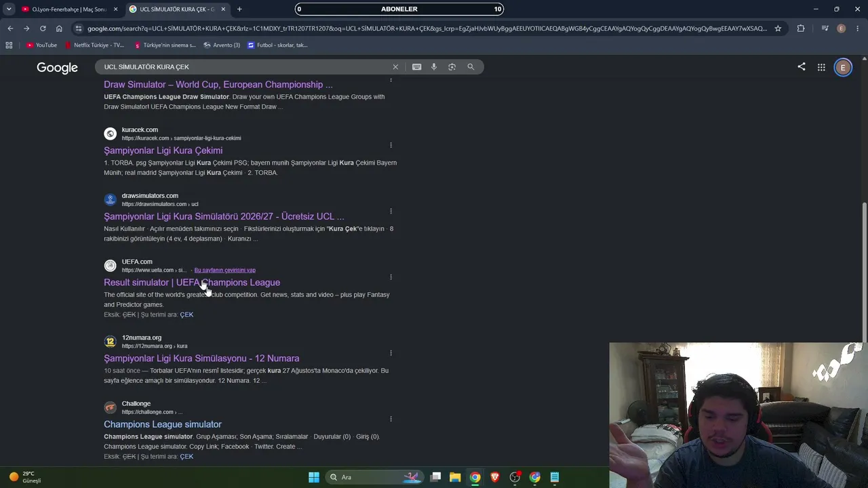Viewport: 868px width, 488px height.
Task: Close the O.Lyon-Fenerbahçe tab
Action: [x=115, y=9]
